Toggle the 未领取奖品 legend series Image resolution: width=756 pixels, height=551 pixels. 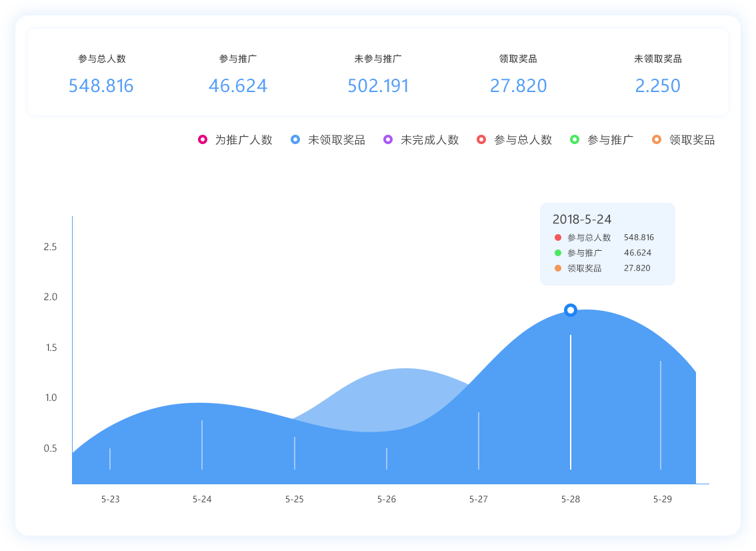(328, 140)
